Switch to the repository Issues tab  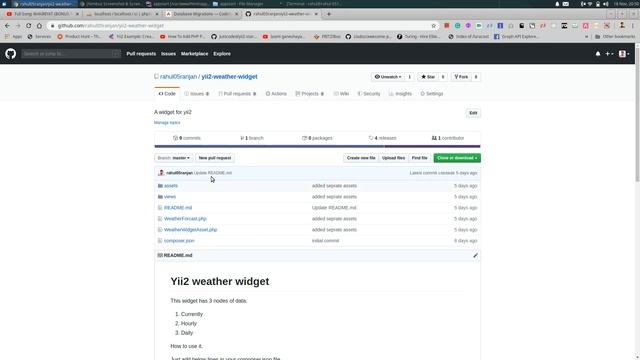196,93
